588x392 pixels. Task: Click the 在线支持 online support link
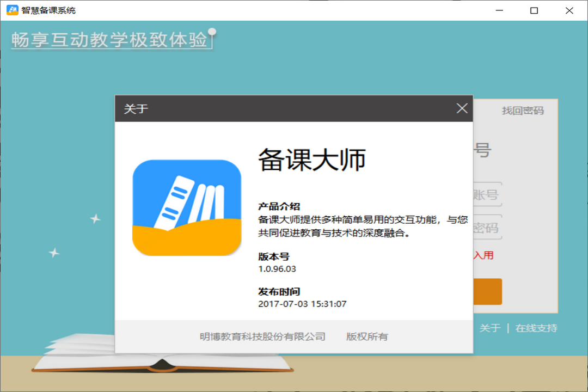click(538, 328)
